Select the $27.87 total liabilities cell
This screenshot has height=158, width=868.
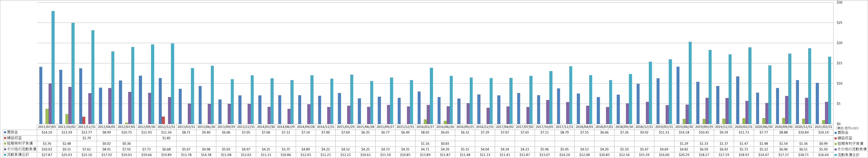point(47,155)
